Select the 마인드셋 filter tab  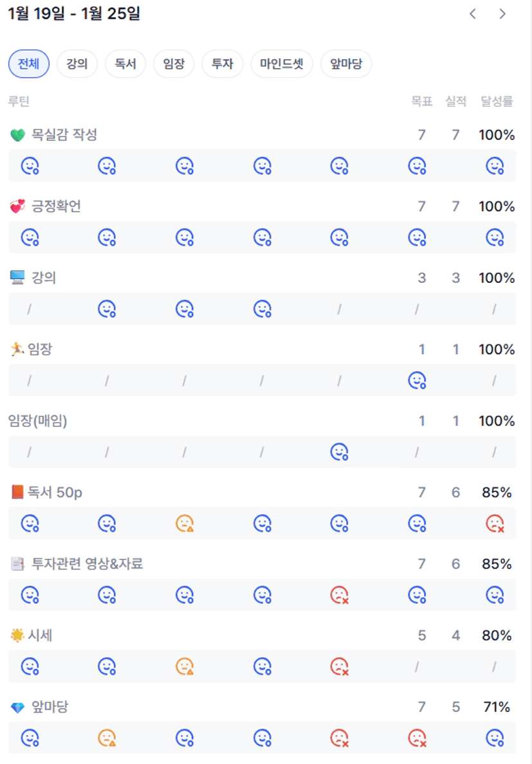(x=282, y=64)
